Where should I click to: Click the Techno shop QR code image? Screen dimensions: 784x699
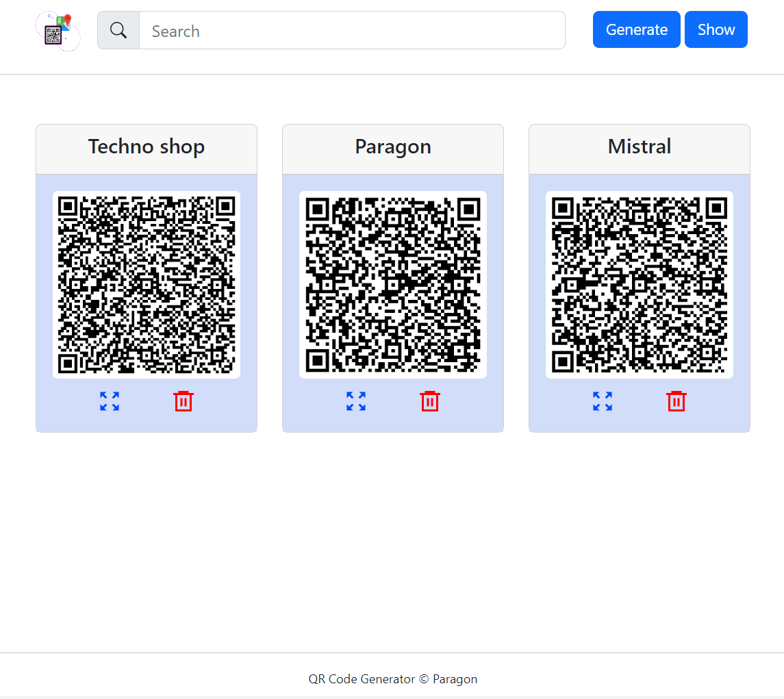click(147, 285)
